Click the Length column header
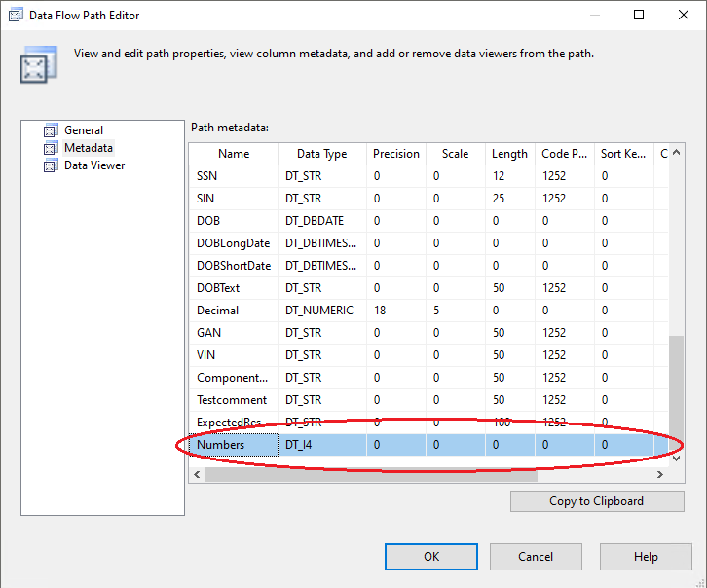The image size is (707, 588). pyautogui.click(x=509, y=154)
